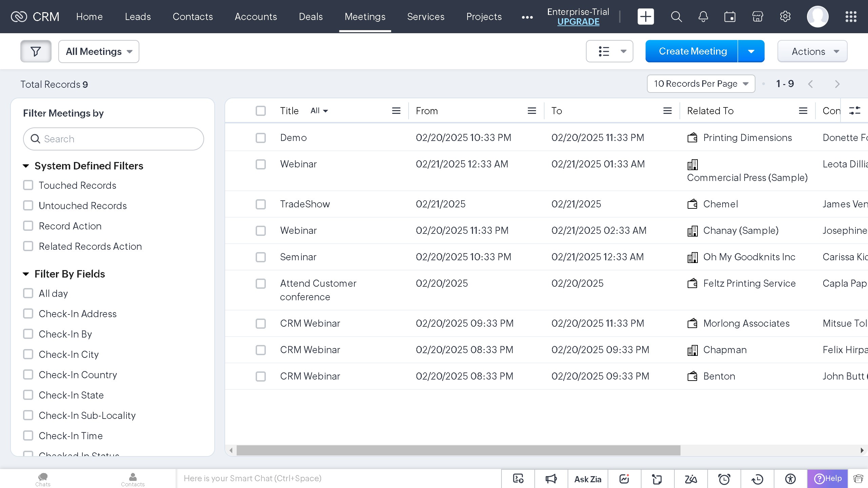Collapse the System Defined Filters section
Screen dimensions: 868x488
26,166
